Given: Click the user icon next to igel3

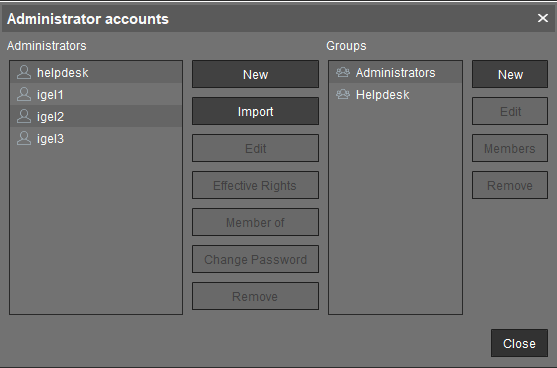Looking at the screenshot, I should click(x=24, y=139).
